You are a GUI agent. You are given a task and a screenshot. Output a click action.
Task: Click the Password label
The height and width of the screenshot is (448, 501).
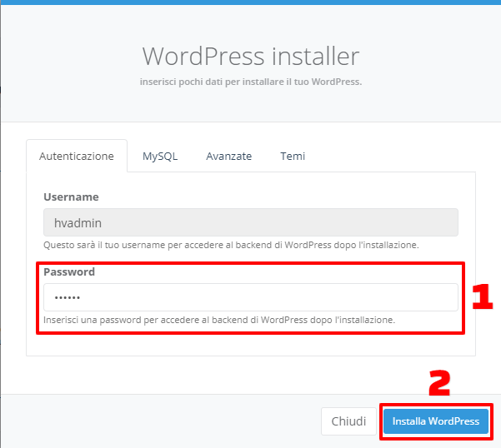pyautogui.click(x=69, y=271)
